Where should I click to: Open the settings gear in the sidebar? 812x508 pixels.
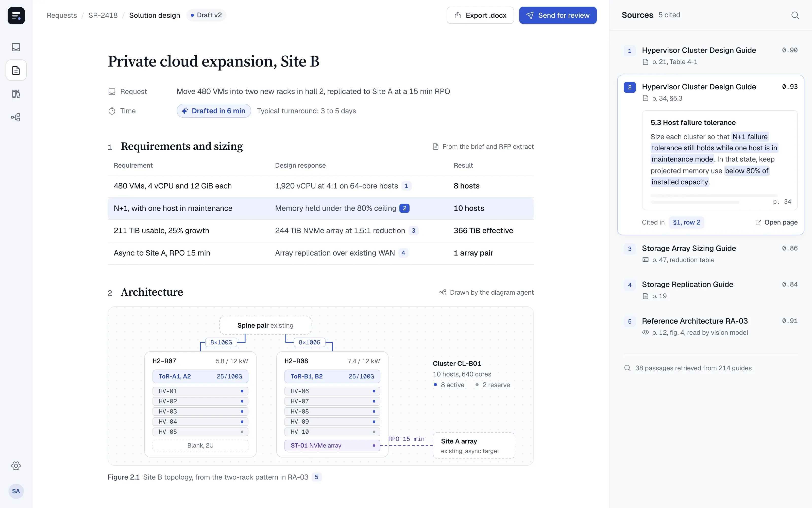16,466
